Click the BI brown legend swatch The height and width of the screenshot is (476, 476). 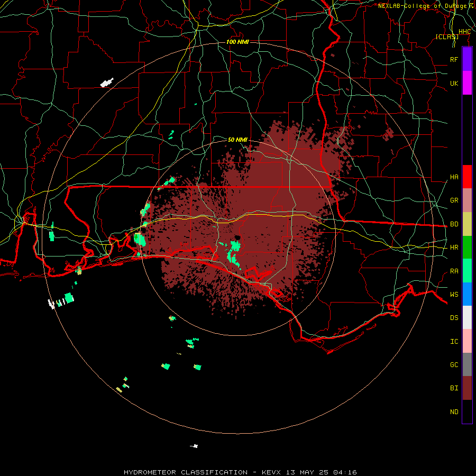[x=467, y=388]
